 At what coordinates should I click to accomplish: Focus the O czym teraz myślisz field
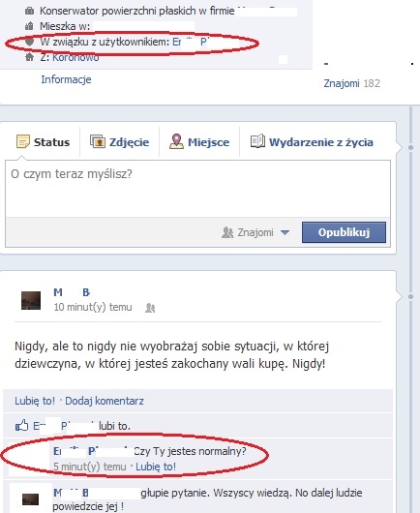[197, 189]
